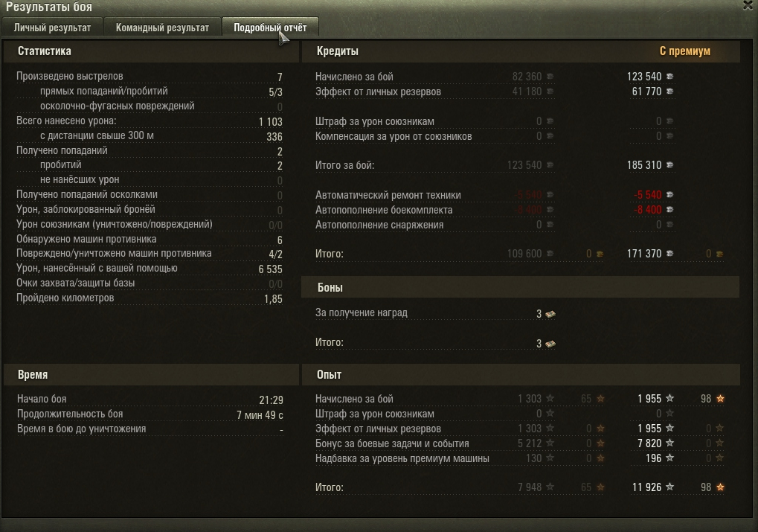Click the Продолжительность боя row
The width and height of the screenshot is (758, 532).
(x=150, y=414)
